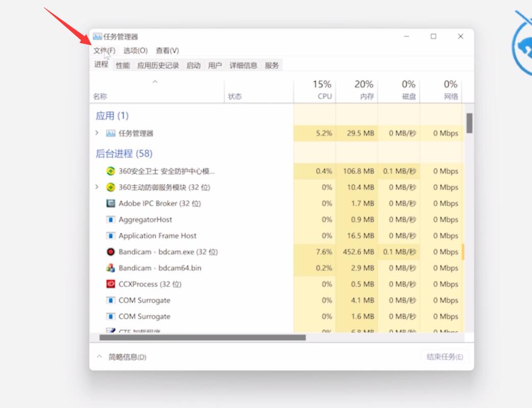Click the 29.5 MB memory value
This screenshot has height=408, width=532.
[x=360, y=133]
